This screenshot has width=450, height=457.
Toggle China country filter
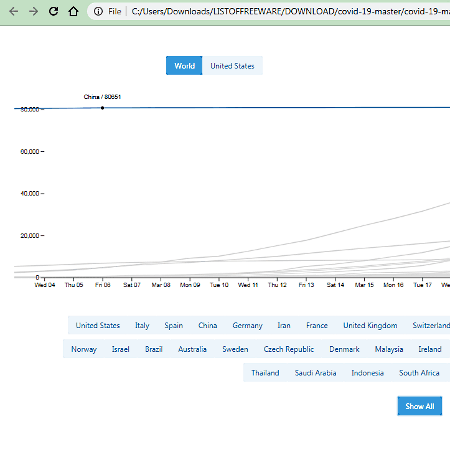[208, 325]
